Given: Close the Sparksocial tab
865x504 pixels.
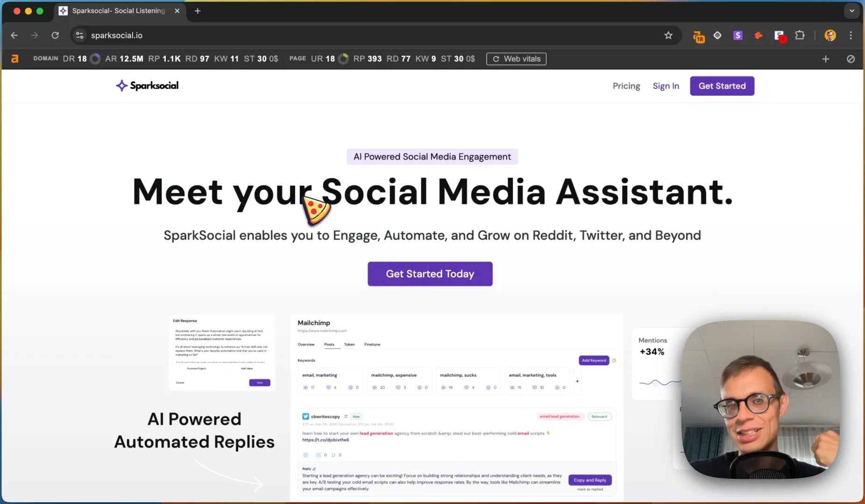Looking at the screenshot, I should point(177,11).
